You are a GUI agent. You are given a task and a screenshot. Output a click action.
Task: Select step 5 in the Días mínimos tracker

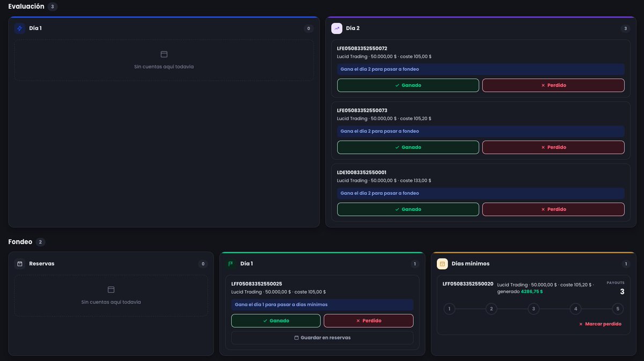(618, 309)
